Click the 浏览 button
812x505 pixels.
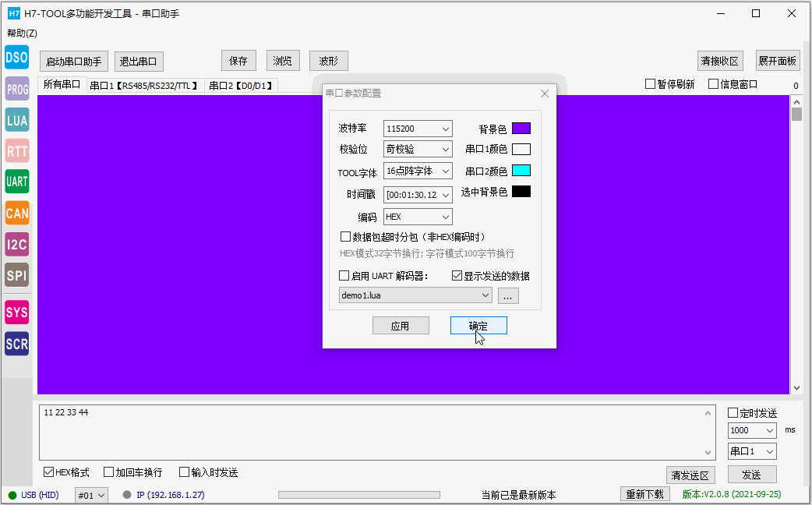pos(282,61)
